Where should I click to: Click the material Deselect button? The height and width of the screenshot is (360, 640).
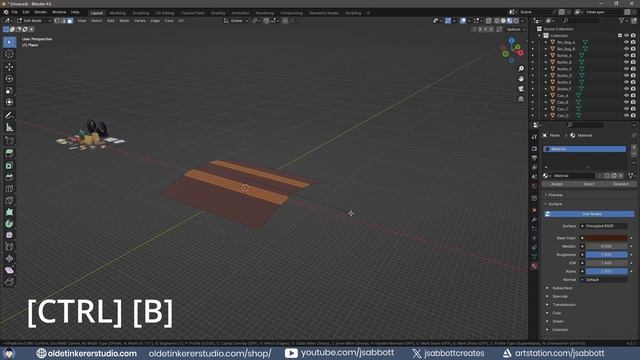[x=620, y=184]
